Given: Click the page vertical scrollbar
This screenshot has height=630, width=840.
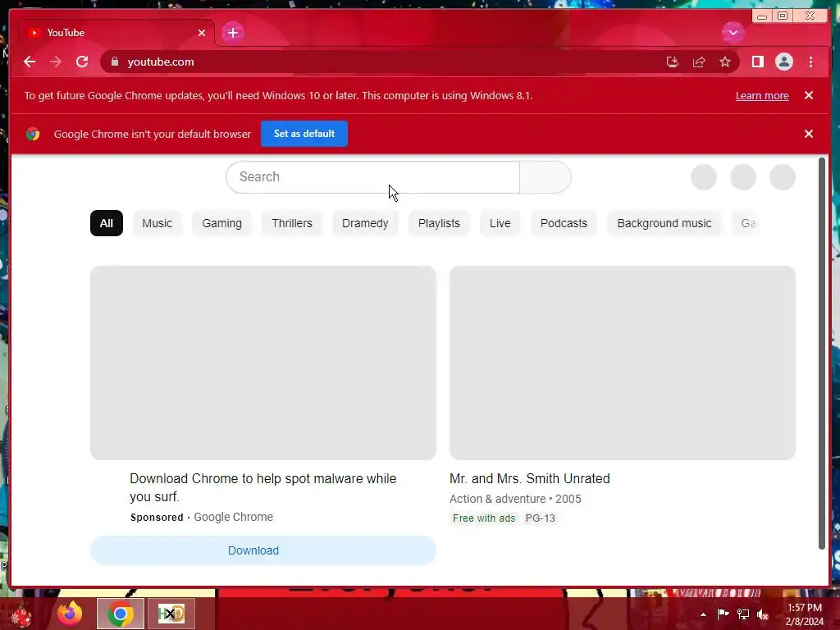Looking at the screenshot, I should 821,354.
